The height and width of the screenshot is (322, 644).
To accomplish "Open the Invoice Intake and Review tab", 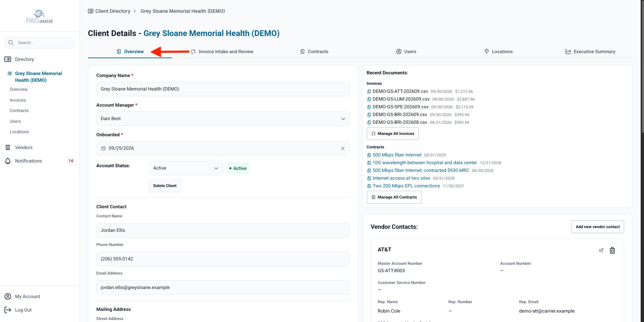I will 222,51.
